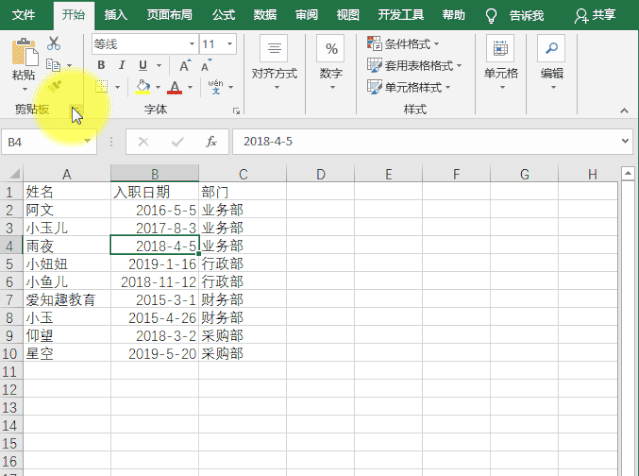Select cell 入职日期 header
This screenshot has height=476, width=639.
[x=154, y=192]
